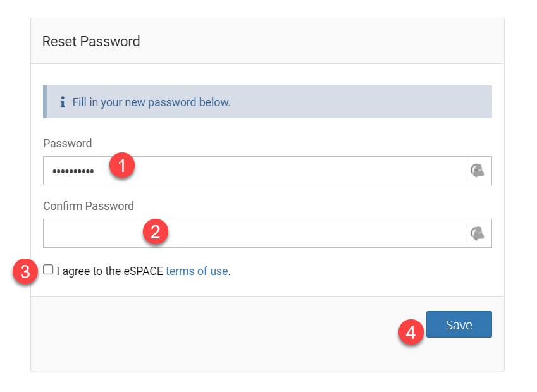Click the 'I agree to the' label text
The image size is (537, 392).
(87, 271)
